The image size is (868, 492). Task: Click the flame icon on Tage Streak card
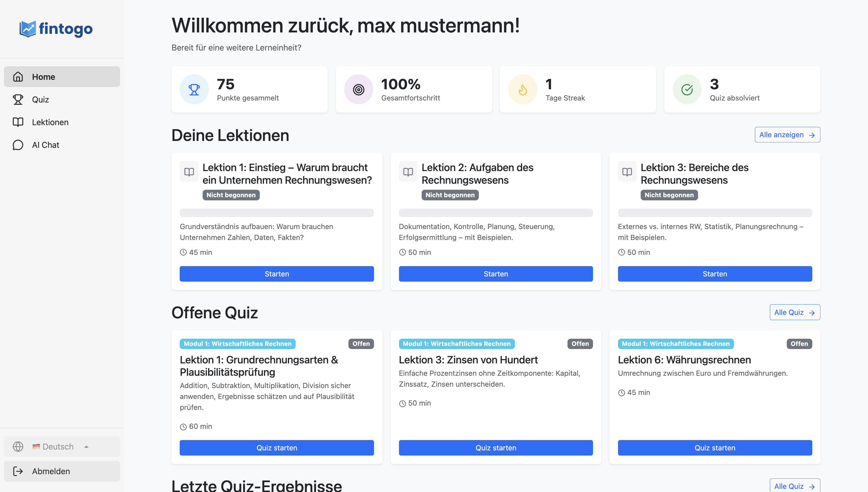click(x=522, y=89)
